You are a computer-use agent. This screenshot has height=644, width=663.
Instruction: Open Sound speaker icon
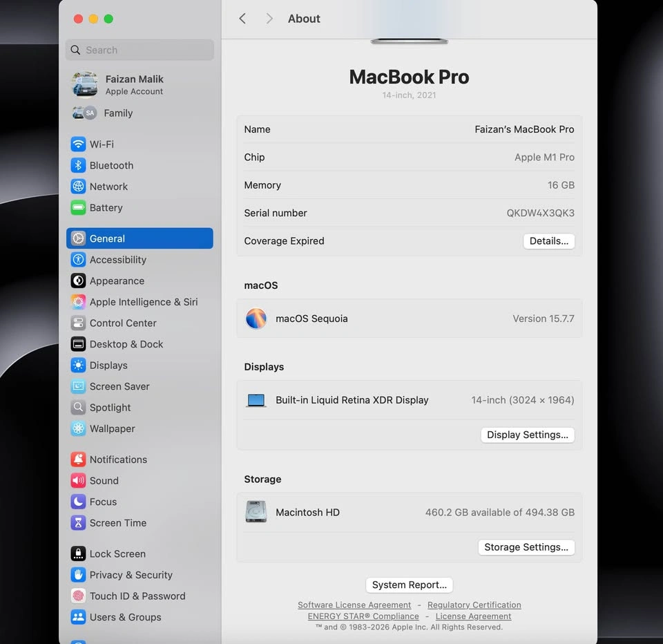[78, 481]
